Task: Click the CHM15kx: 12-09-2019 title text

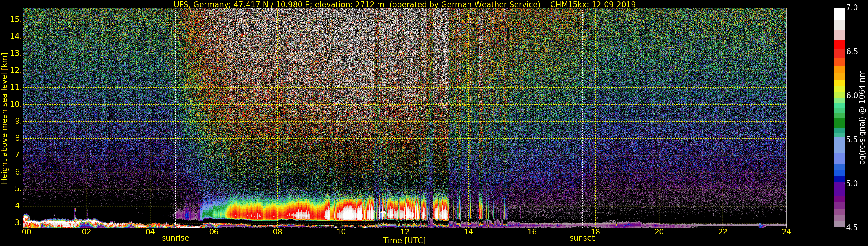Action: click(x=593, y=4)
